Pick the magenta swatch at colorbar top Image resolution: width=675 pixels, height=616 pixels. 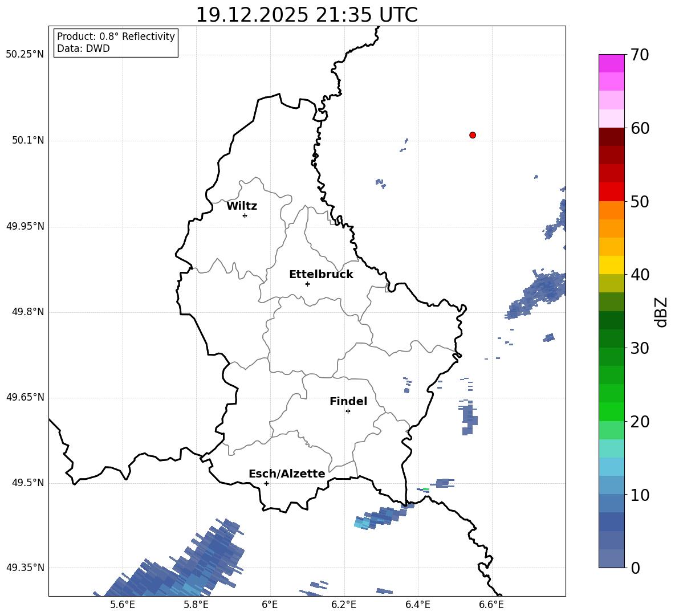(612, 63)
